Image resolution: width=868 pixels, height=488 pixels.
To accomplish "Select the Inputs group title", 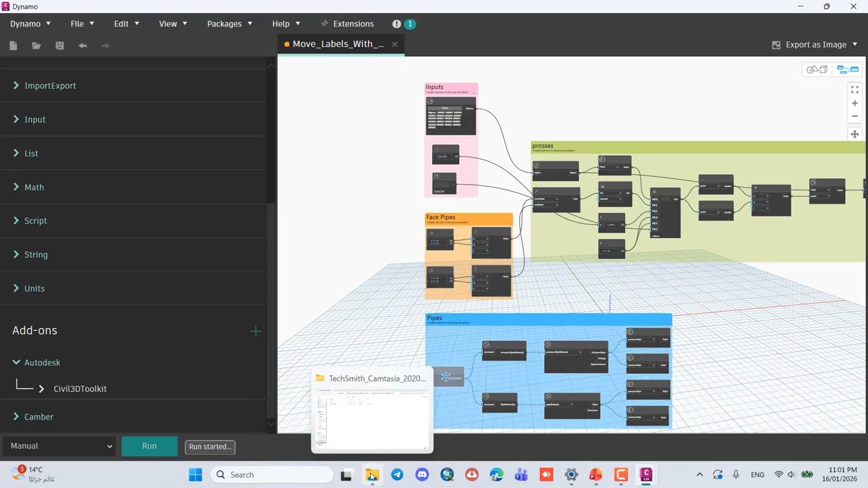I will [x=435, y=87].
